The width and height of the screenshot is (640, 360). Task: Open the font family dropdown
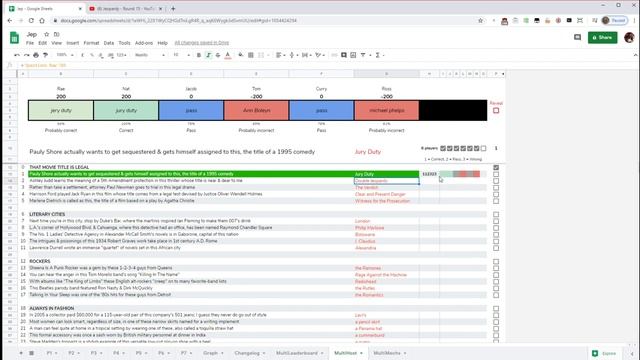coord(149,55)
